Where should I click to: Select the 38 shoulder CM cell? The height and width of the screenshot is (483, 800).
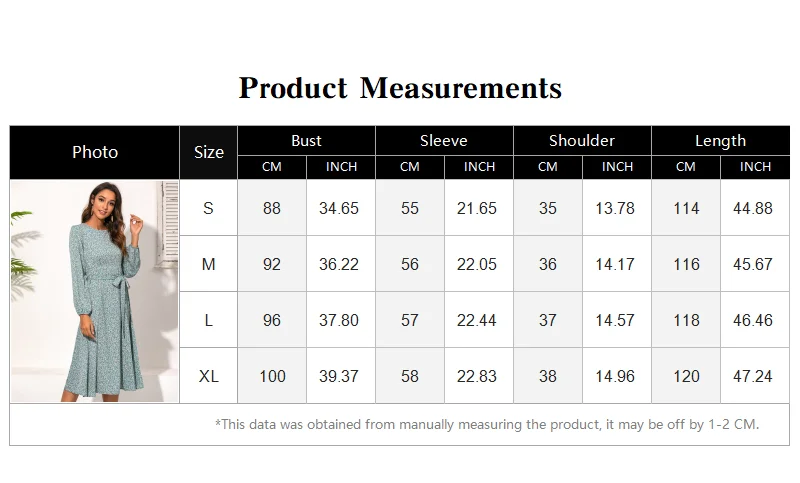(548, 376)
